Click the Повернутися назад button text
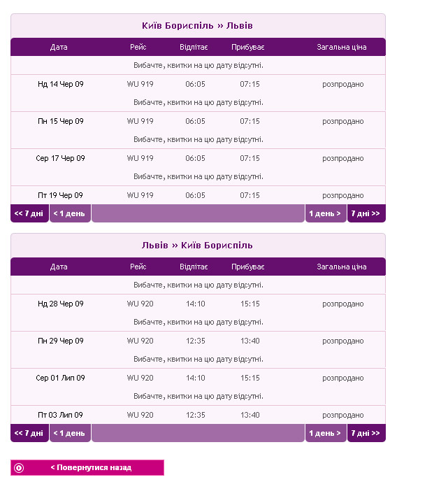The height and width of the screenshot is (482, 448). (91, 467)
